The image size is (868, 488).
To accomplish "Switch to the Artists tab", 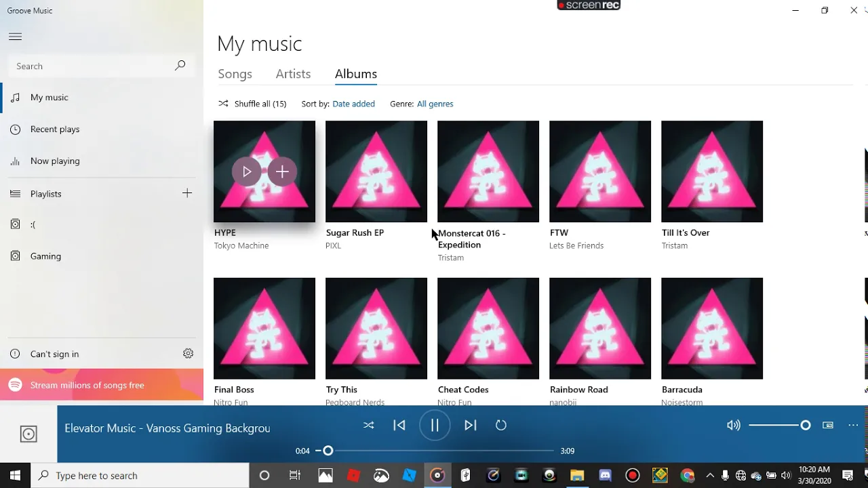I will click(293, 74).
